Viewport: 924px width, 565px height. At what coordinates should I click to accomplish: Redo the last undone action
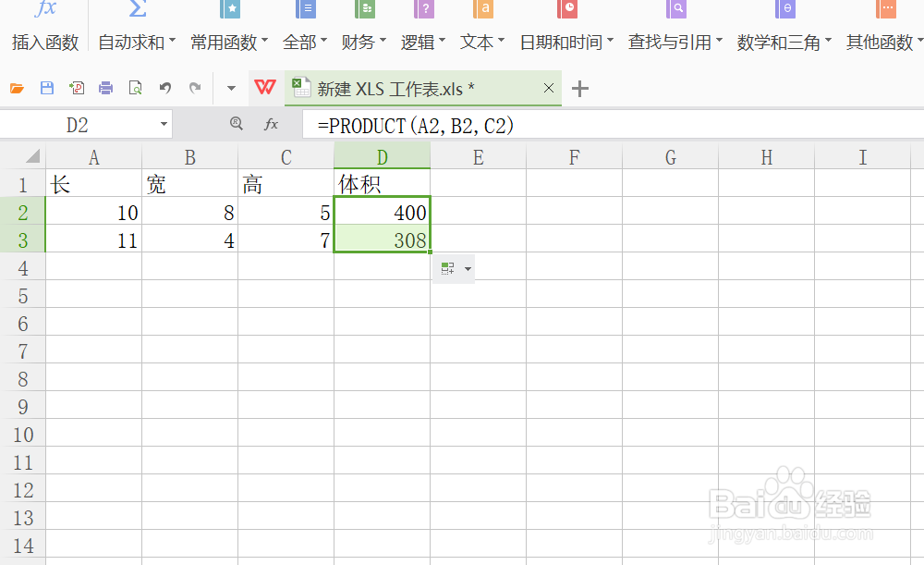[x=194, y=89]
